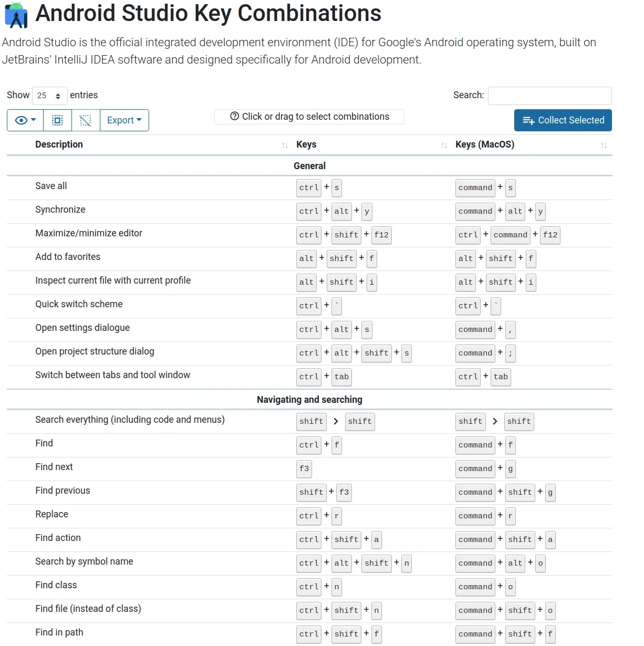Open the Export dropdown menu
Screen dimensions: 644x646
click(124, 120)
